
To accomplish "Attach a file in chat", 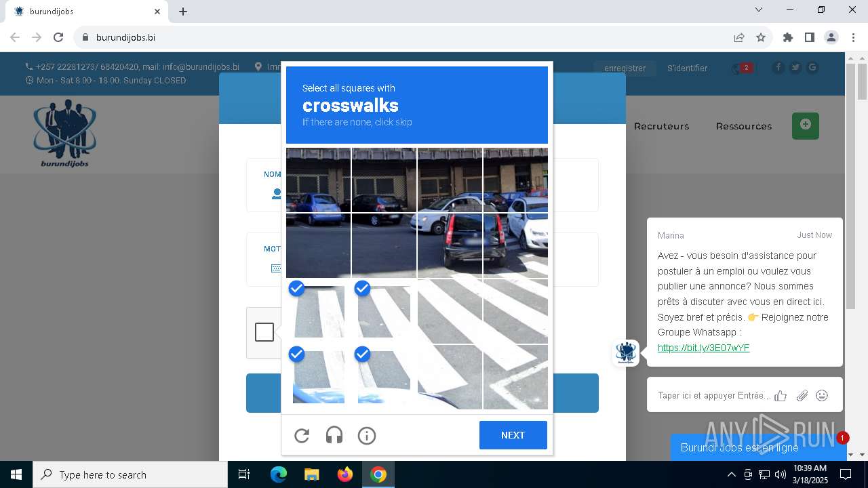I will click(x=802, y=396).
